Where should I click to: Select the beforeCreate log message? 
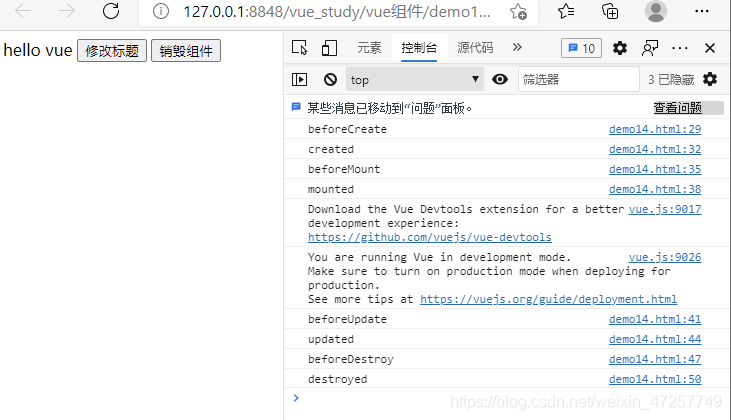(x=347, y=129)
